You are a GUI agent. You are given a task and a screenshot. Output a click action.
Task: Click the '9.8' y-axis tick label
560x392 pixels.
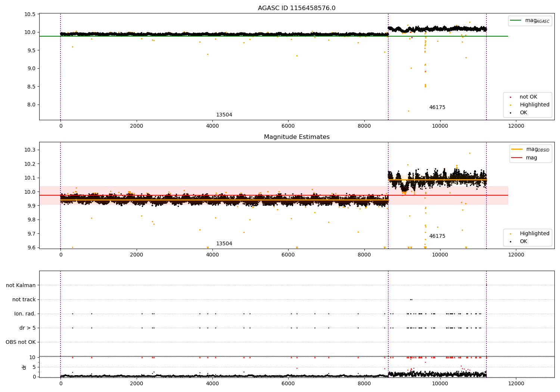pos(31,220)
